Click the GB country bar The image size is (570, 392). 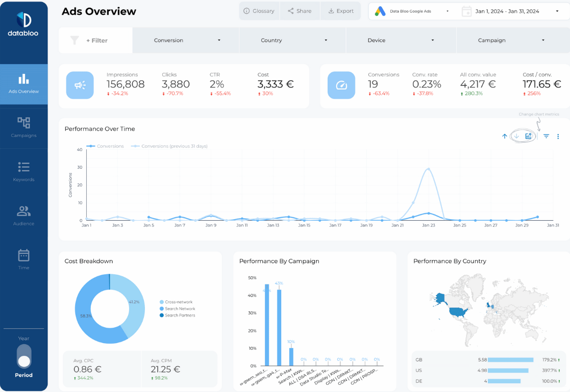click(510, 360)
